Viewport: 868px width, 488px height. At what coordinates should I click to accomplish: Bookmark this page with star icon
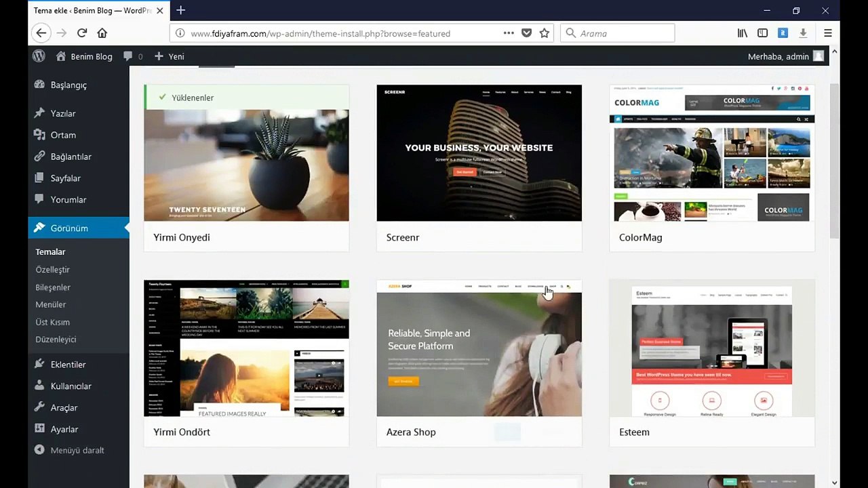545,33
